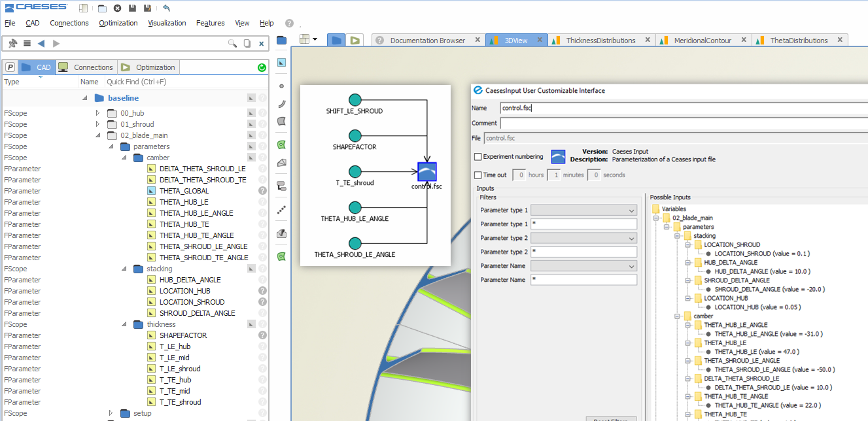
Task: Open the Parameter Name dropdown
Action: [x=583, y=266]
